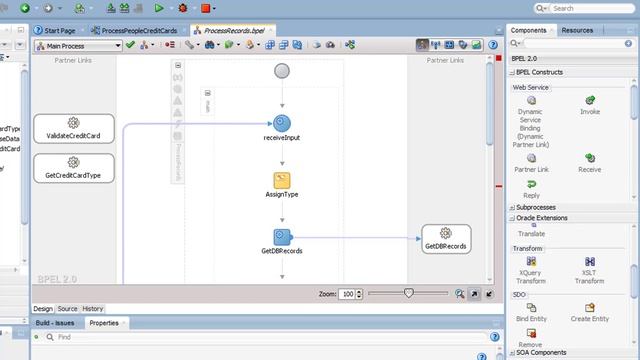Click the process start circle node

click(282, 71)
